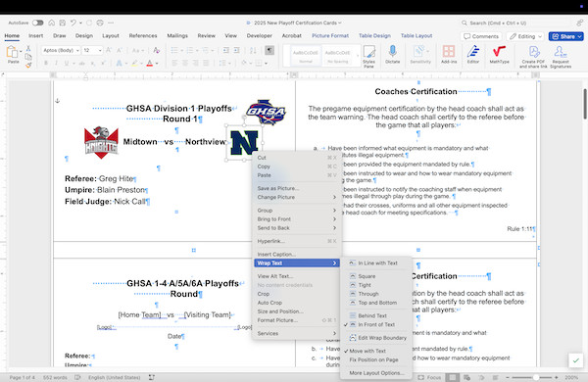Click Clear All Formatting icon
The width and height of the screenshot is (588, 382).
(x=157, y=50)
